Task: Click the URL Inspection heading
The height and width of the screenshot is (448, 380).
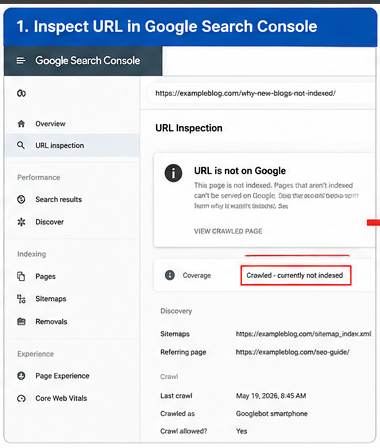Action: coord(189,128)
